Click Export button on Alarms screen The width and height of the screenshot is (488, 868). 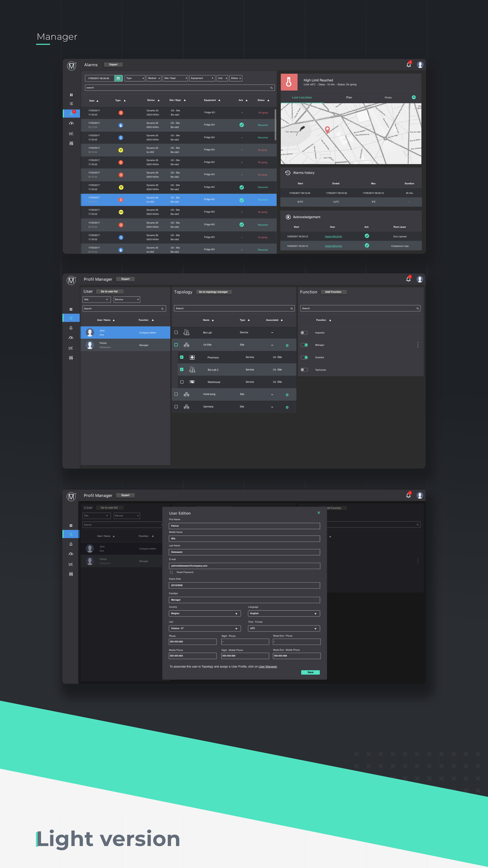113,64
